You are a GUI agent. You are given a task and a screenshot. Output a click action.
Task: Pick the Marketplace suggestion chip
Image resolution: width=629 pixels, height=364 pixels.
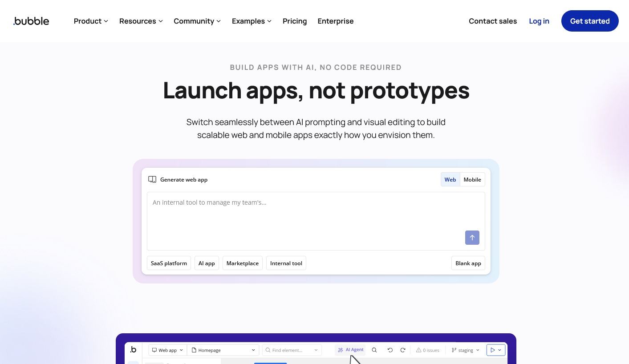pyautogui.click(x=243, y=263)
